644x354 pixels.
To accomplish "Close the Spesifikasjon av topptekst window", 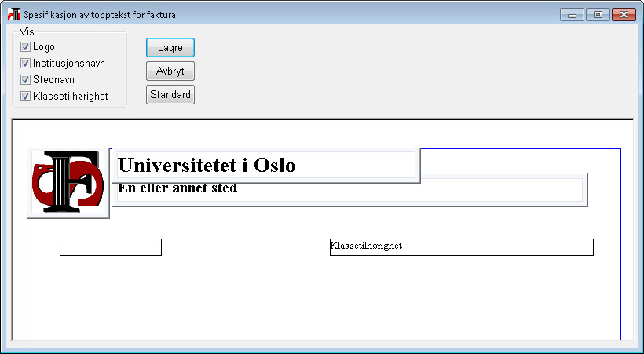I will [624, 15].
